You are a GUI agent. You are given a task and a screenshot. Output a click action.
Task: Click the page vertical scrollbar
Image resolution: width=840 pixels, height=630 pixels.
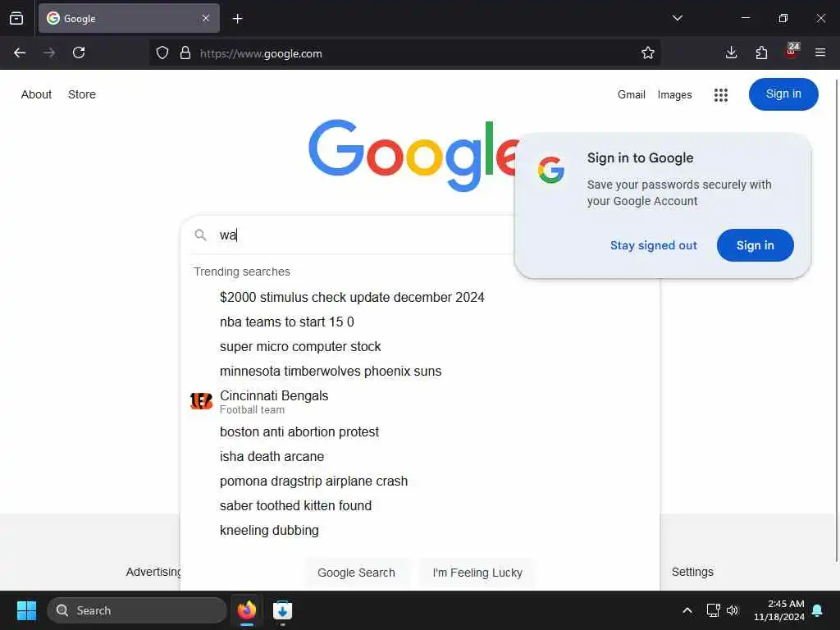pyautogui.click(x=836, y=321)
